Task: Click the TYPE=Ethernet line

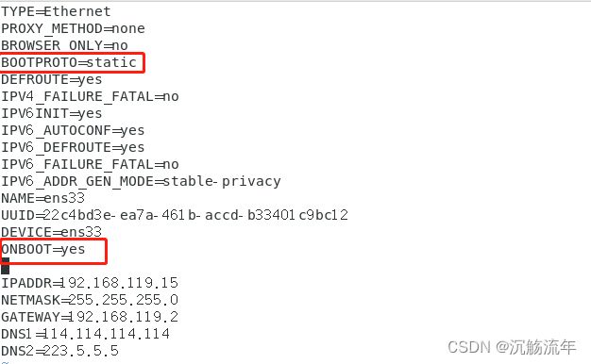Action: click(x=56, y=11)
